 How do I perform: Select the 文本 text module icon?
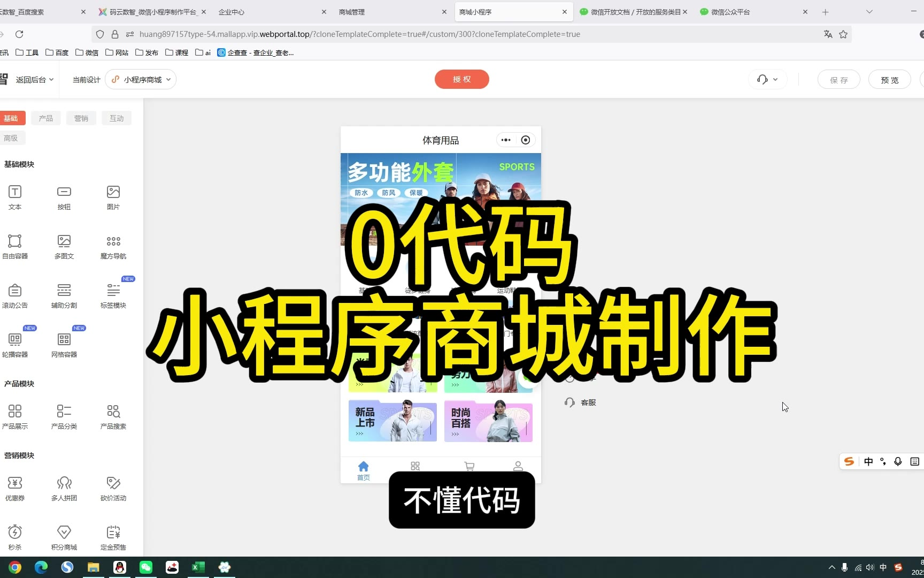tap(15, 197)
